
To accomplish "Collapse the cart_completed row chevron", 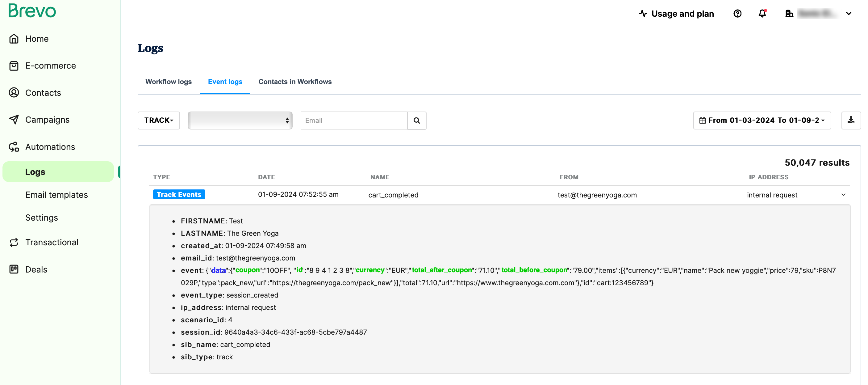I will click(x=843, y=195).
